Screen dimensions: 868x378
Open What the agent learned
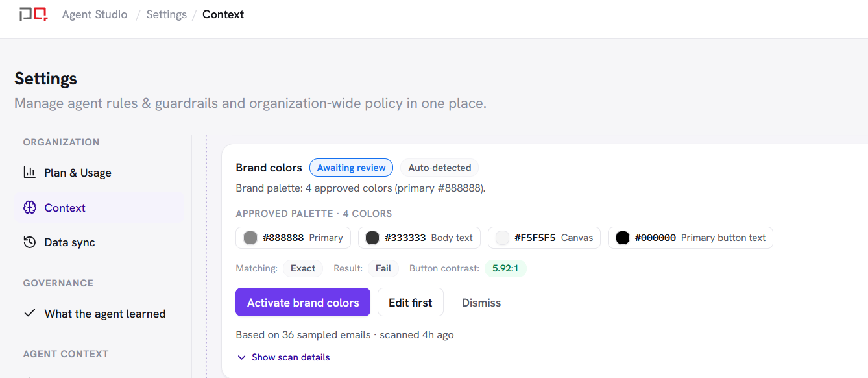99,314
